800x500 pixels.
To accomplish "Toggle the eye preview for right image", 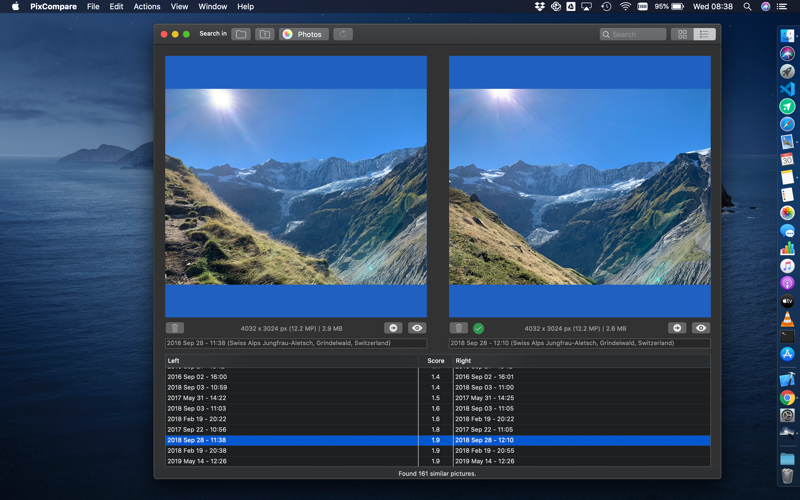I will click(x=701, y=328).
